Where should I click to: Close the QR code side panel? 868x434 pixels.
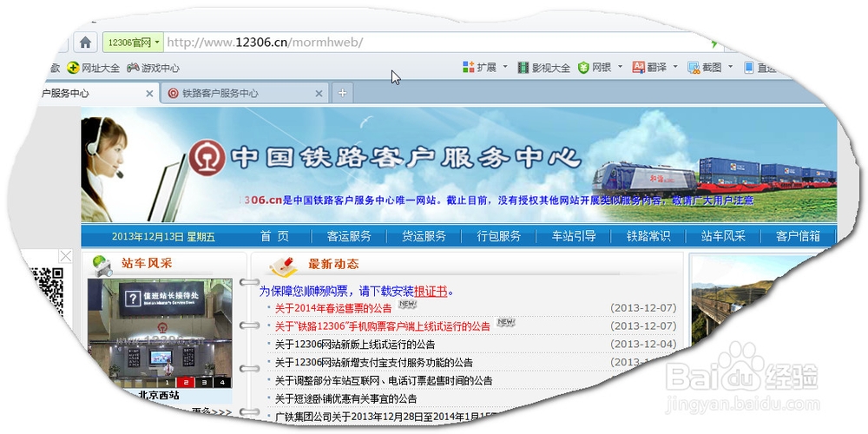pyautogui.click(x=65, y=256)
